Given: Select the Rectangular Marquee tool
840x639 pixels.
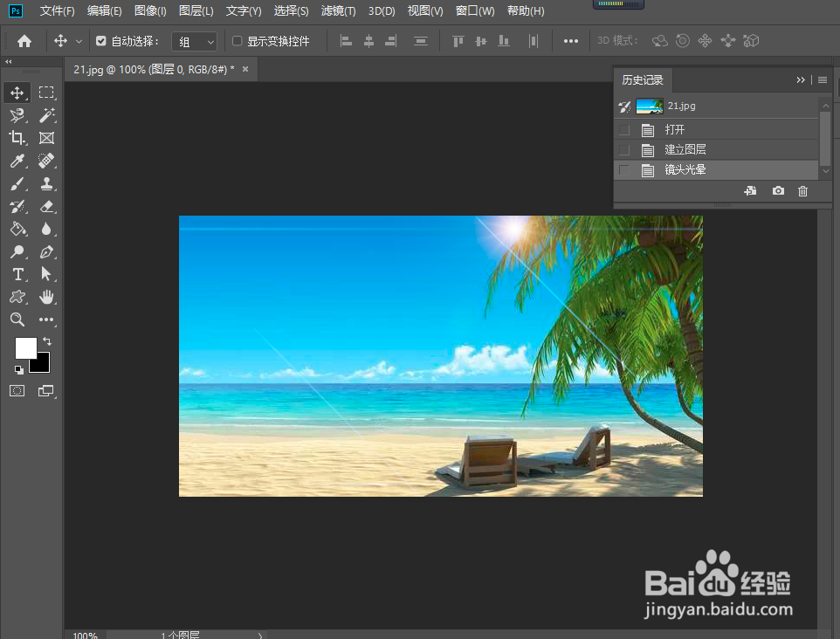Looking at the screenshot, I should 46,93.
